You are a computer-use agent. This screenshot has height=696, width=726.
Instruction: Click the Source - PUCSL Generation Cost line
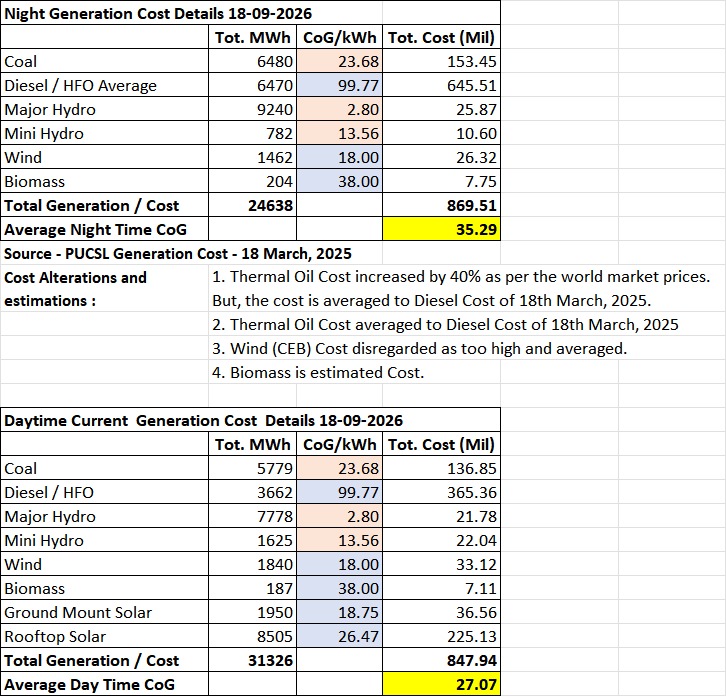(178, 254)
